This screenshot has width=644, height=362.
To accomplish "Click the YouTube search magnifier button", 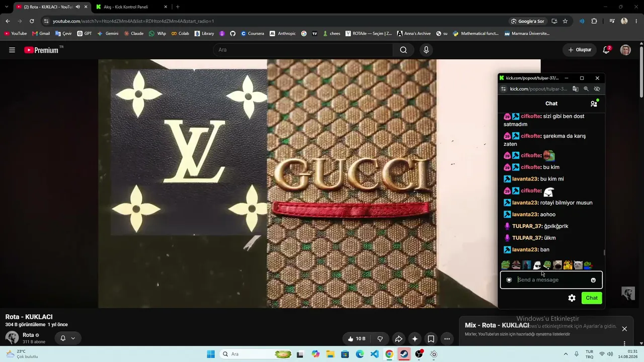I will tap(404, 50).
